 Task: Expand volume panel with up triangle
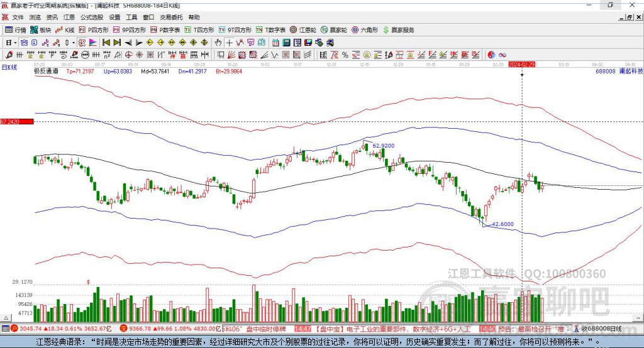tap(6, 318)
